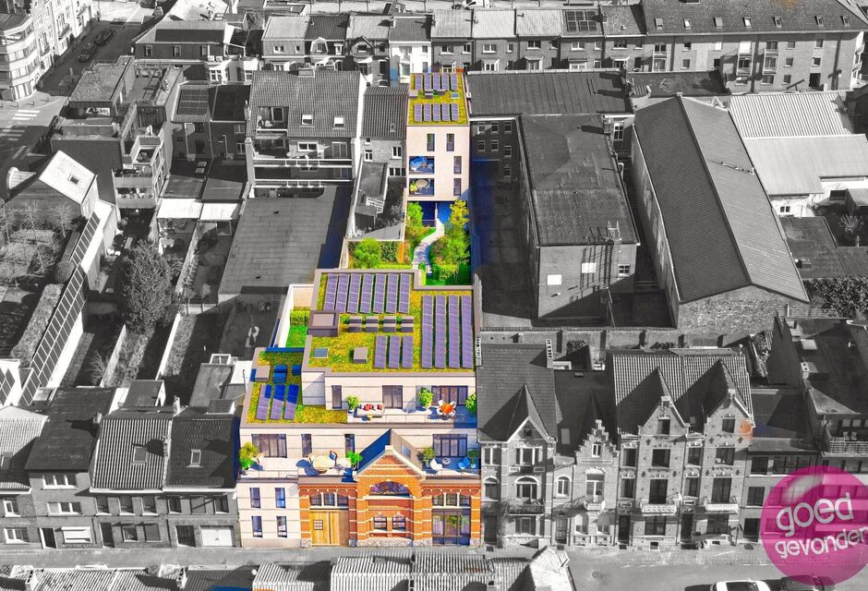This screenshot has height=591, width=868.
Task: Click the white garage door at bottom left
Action: tap(217, 536)
